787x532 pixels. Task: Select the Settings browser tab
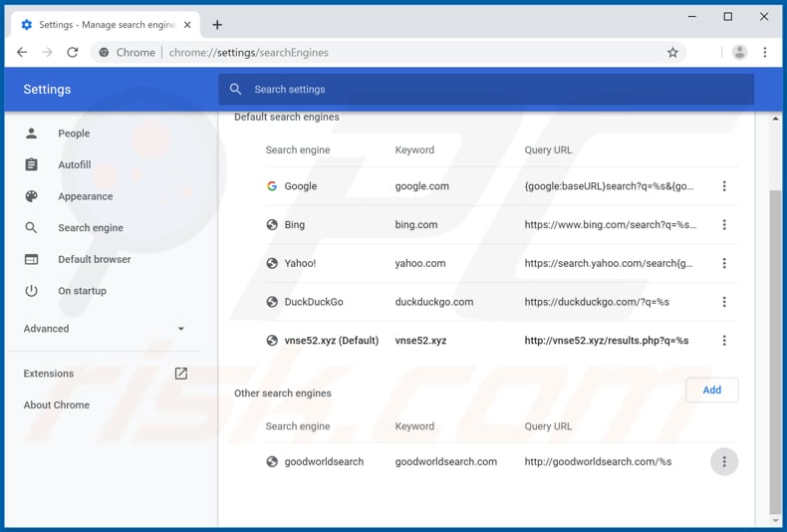106,25
